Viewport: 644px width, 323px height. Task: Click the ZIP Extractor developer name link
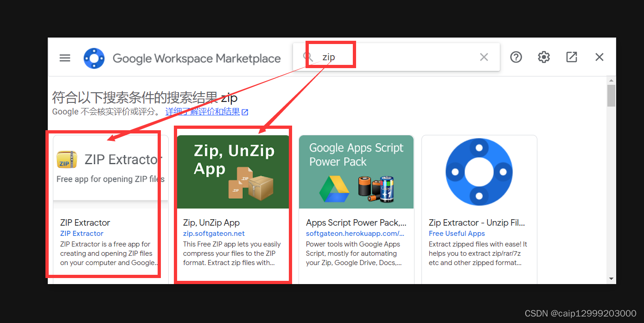point(82,233)
